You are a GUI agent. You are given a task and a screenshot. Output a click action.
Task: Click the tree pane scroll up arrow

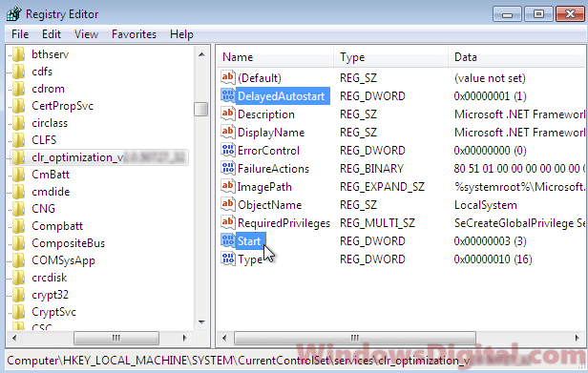point(201,54)
